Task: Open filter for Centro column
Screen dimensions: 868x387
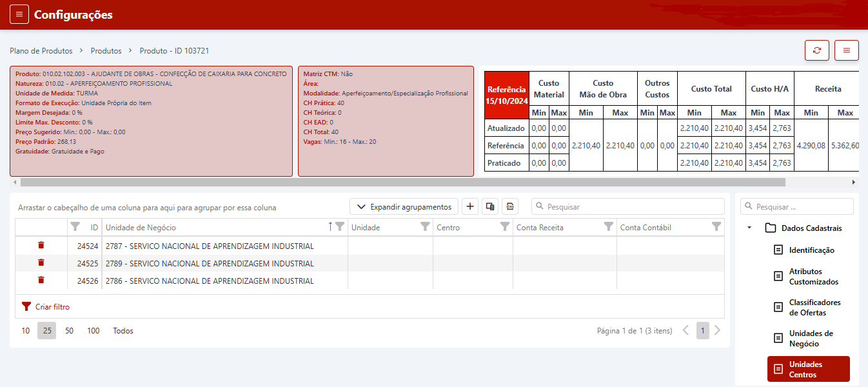Action: pos(505,226)
